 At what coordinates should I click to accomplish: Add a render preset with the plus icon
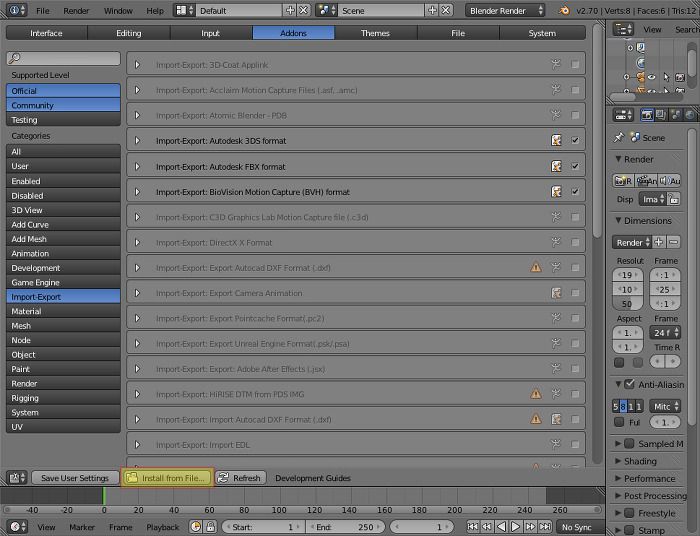pyautogui.click(x=658, y=242)
